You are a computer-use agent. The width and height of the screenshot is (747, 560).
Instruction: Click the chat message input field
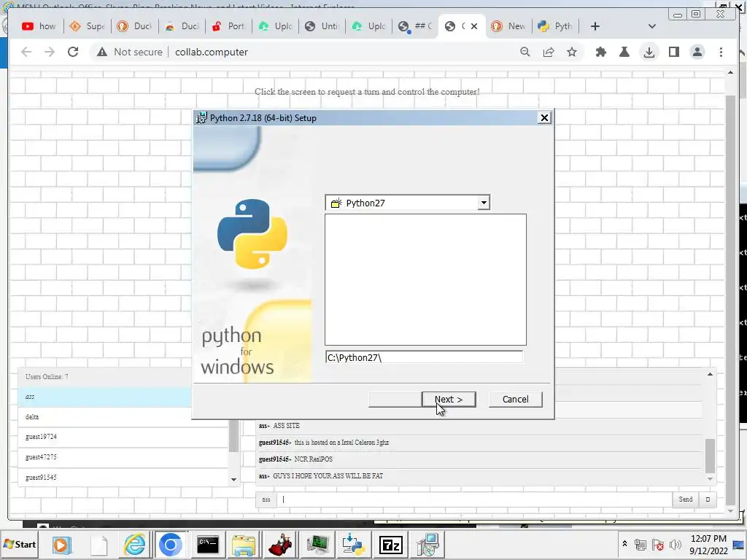click(x=474, y=499)
